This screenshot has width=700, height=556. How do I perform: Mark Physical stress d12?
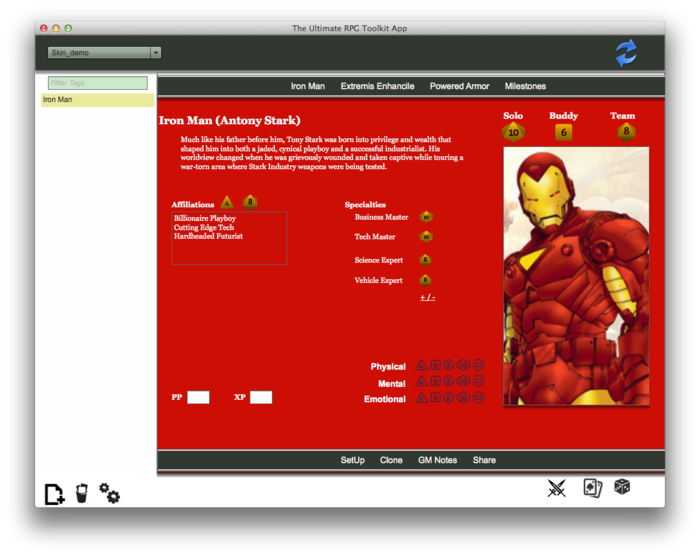[478, 365]
